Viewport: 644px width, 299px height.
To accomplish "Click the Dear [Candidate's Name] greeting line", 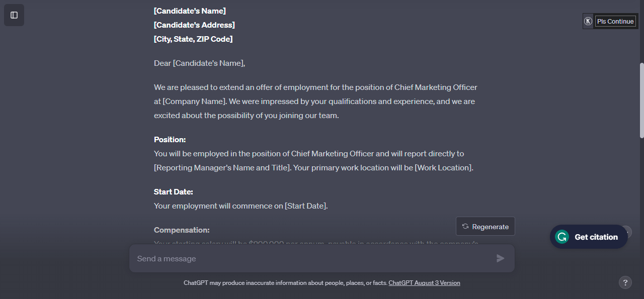I will [x=199, y=63].
